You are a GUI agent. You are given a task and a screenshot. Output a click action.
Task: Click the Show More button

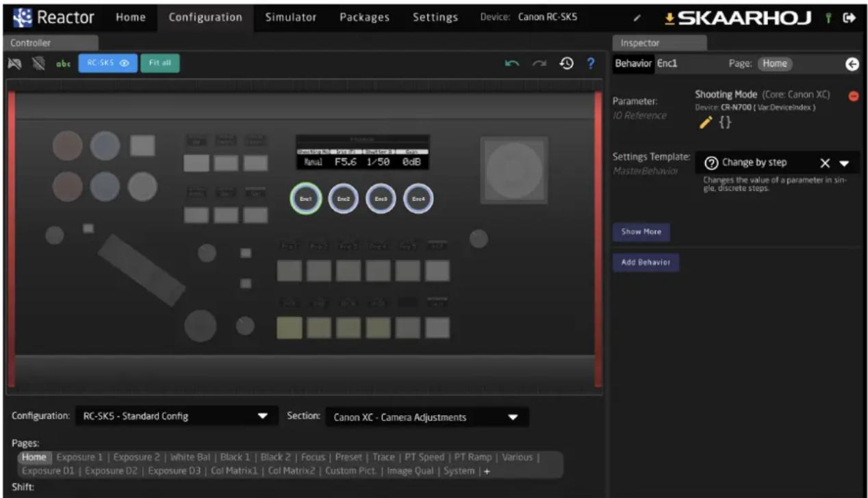(641, 232)
